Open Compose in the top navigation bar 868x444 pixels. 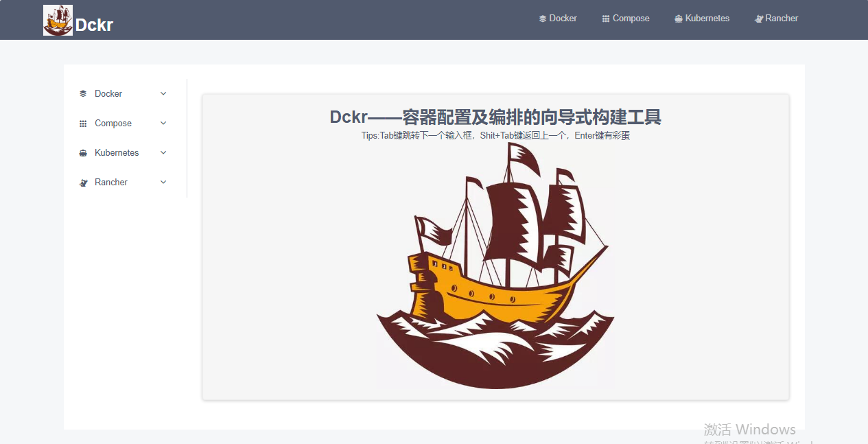pyautogui.click(x=626, y=19)
